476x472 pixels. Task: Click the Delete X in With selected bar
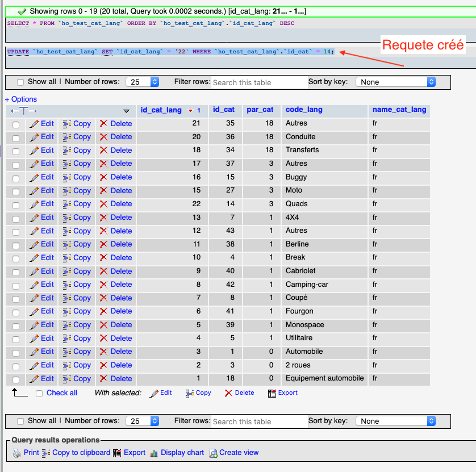click(x=228, y=394)
